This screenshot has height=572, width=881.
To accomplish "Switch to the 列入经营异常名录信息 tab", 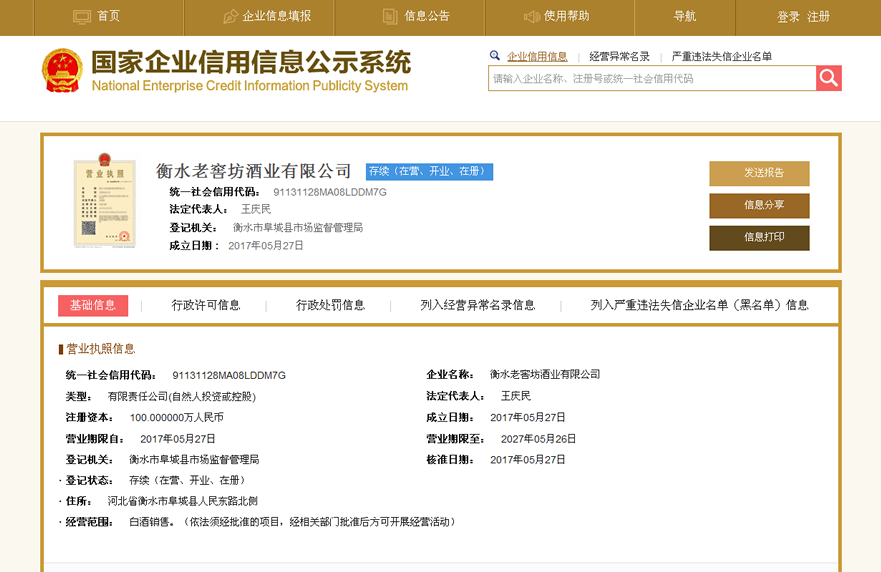I will point(478,305).
